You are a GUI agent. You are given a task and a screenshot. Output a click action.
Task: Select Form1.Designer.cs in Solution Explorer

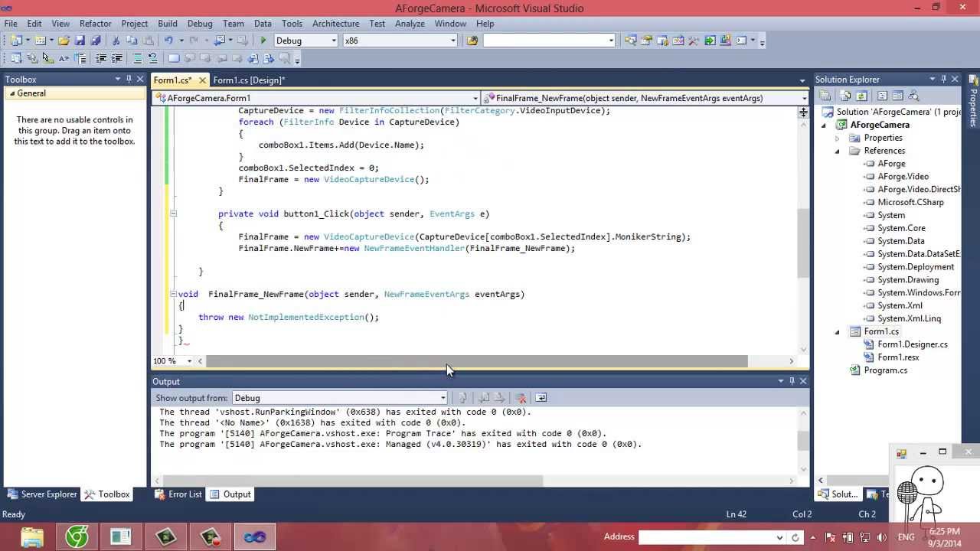[x=913, y=344]
